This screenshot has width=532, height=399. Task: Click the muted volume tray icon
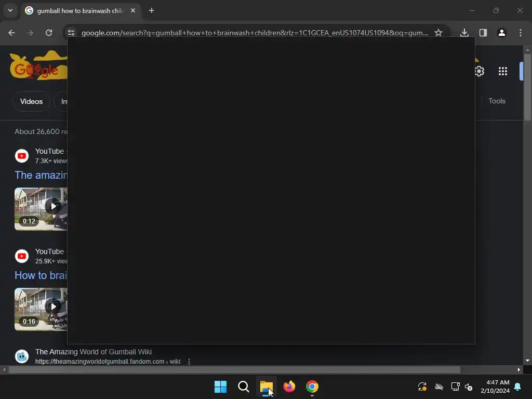pyautogui.click(x=469, y=387)
